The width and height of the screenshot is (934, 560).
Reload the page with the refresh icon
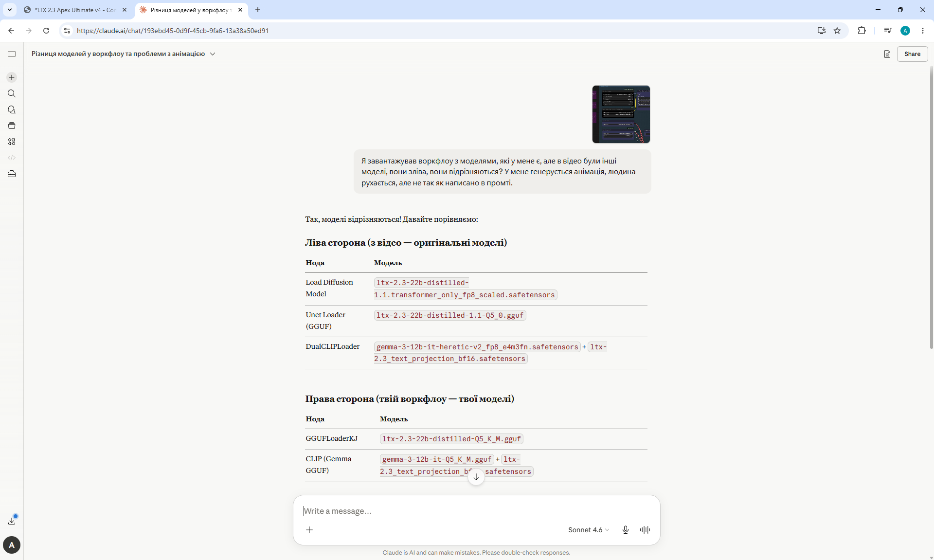pos(46,31)
